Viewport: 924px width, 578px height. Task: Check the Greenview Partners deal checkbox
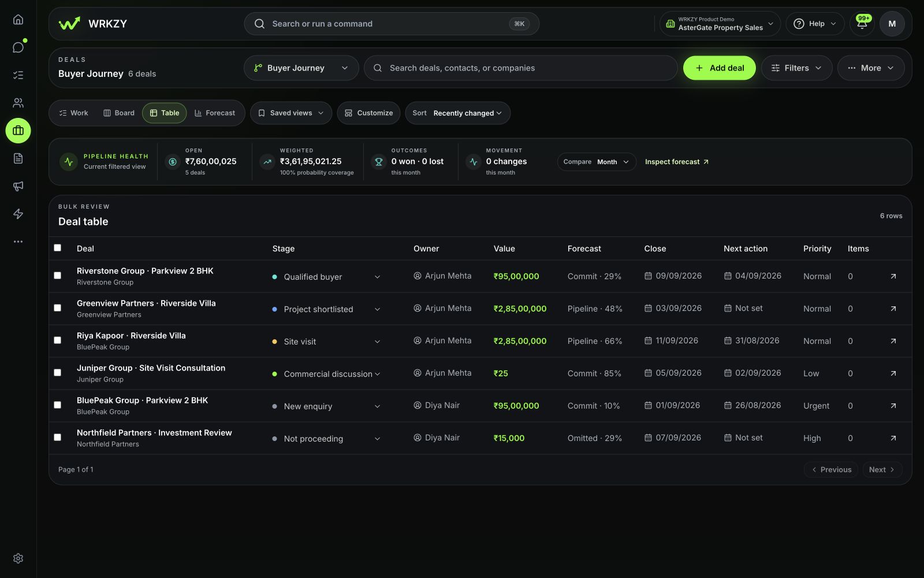[x=58, y=308]
